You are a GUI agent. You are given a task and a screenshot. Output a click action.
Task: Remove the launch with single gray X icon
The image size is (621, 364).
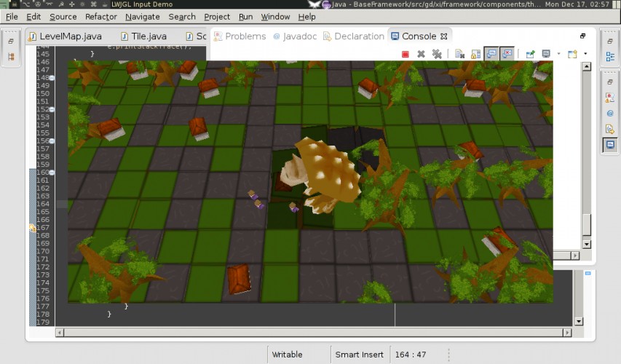(421, 55)
